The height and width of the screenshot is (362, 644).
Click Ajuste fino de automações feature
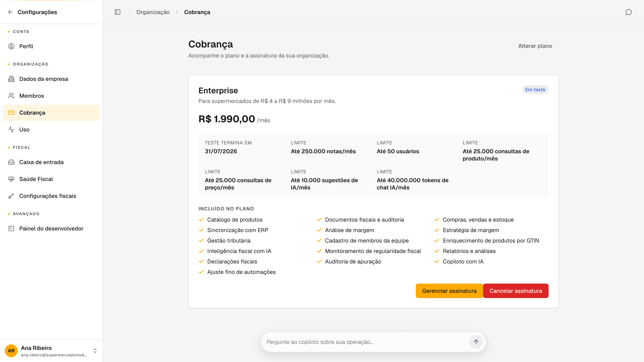(x=241, y=272)
